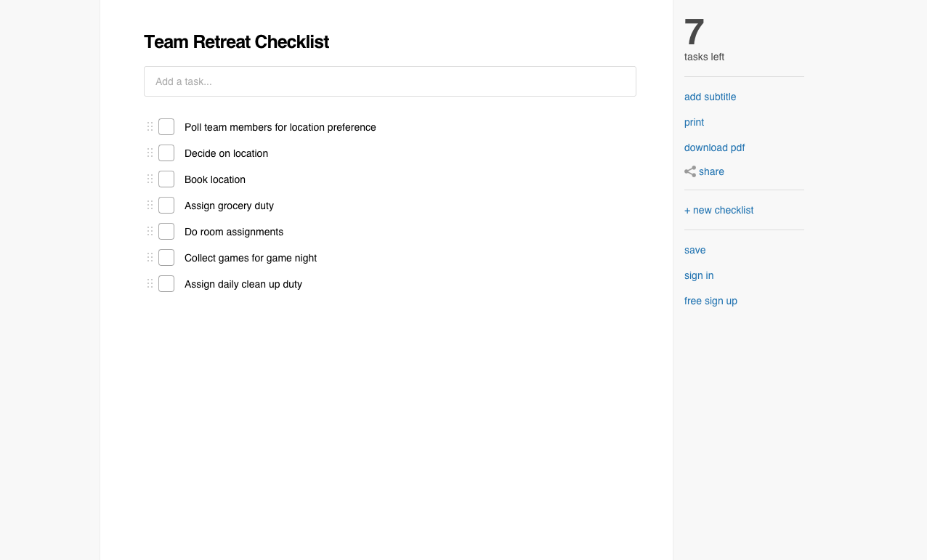
Task: Check the Assign grocery duty box
Action: coord(166,206)
